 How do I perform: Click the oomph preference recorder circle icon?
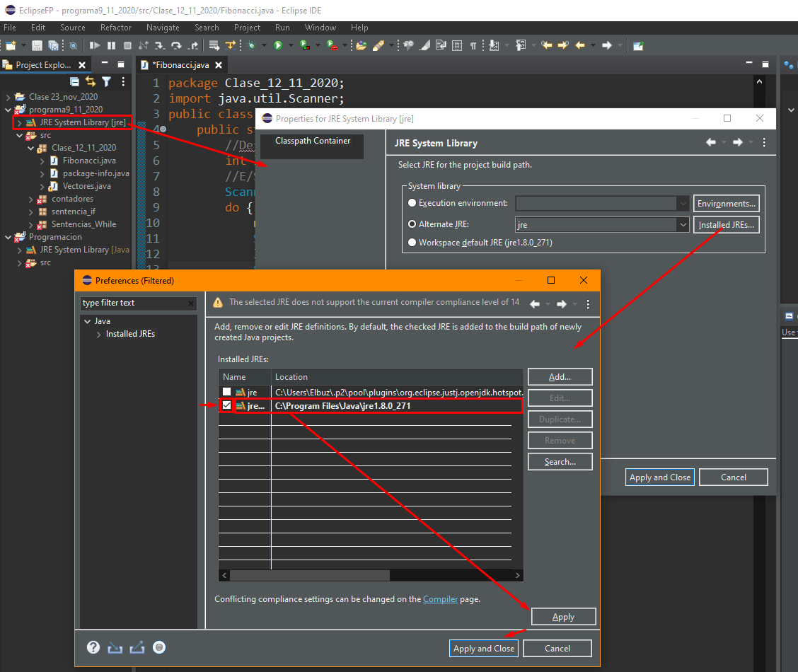tap(159, 647)
